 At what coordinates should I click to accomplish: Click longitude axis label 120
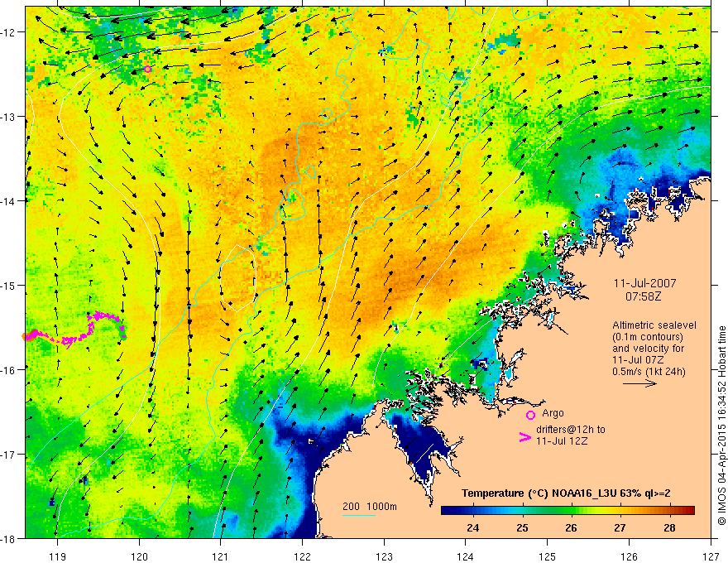(x=139, y=556)
